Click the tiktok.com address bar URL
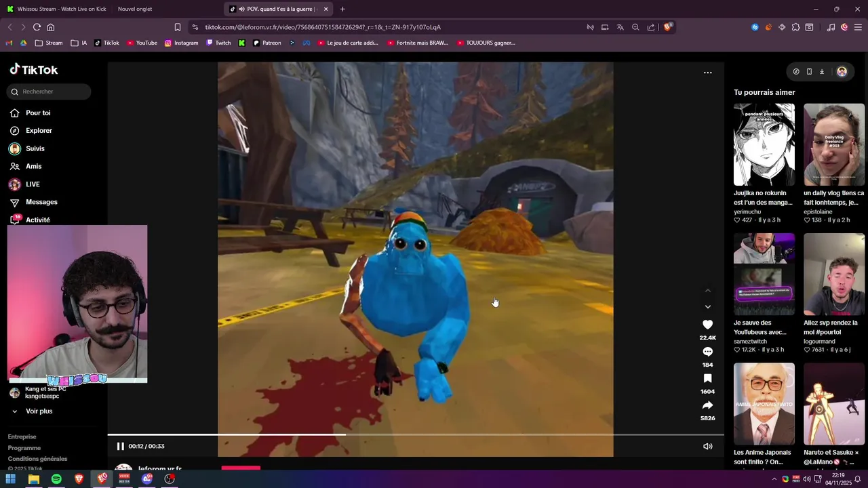Viewport: 868px width, 488px height. pyautogui.click(x=323, y=27)
